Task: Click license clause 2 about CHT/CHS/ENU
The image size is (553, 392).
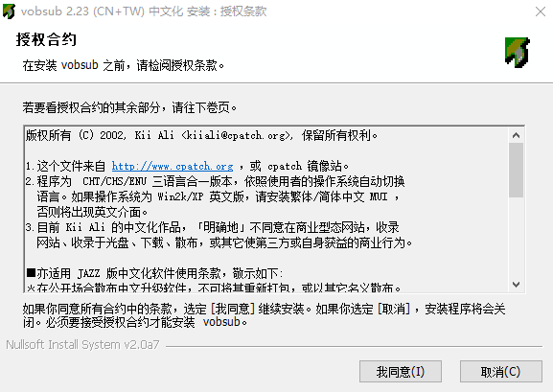Action: tap(215, 196)
